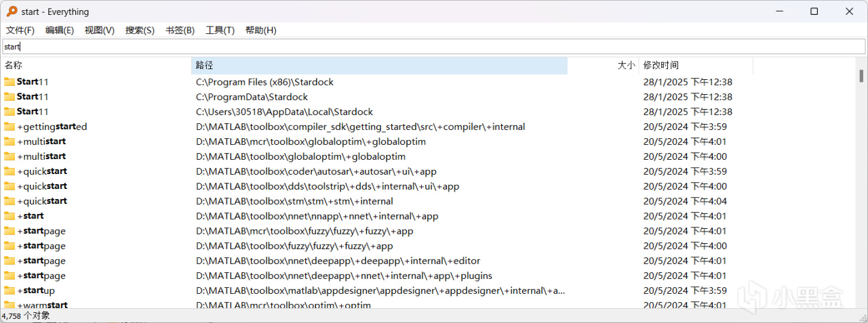The height and width of the screenshot is (323, 868).
Task: Open the 帮助(H) menu
Action: point(260,30)
